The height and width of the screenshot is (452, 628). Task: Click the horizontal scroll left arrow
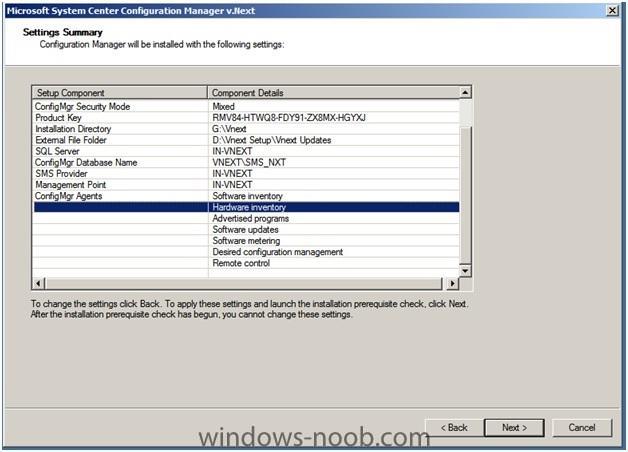click(38, 283)
